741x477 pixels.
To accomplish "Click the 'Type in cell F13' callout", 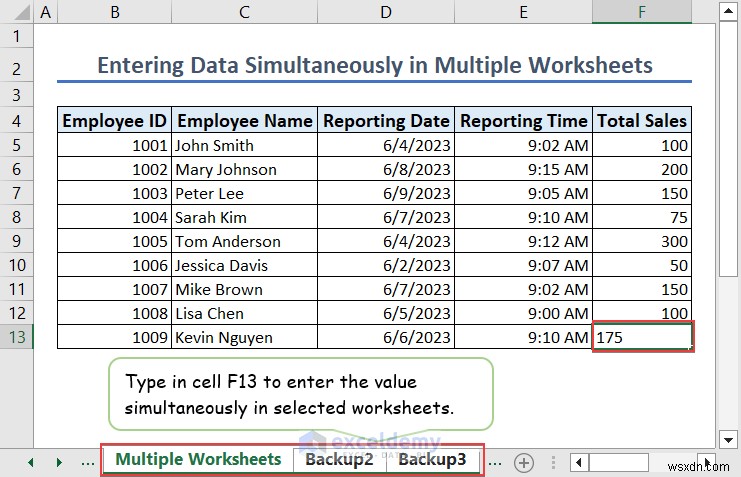I will (x=301, y=394).
